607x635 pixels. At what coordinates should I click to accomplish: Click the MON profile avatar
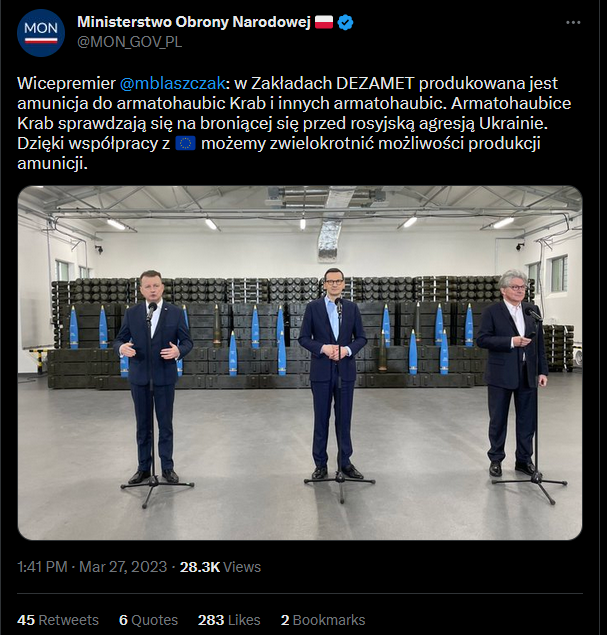[x=41, y=31]
